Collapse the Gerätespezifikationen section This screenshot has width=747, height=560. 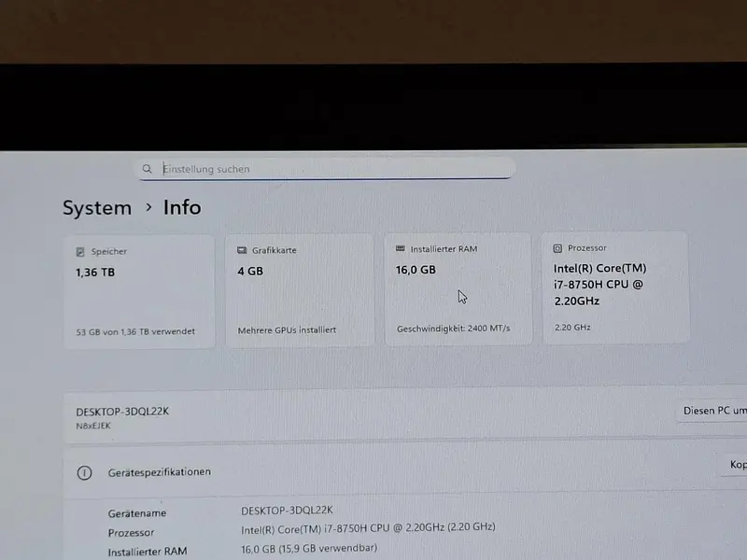click(x=405, y=472)
